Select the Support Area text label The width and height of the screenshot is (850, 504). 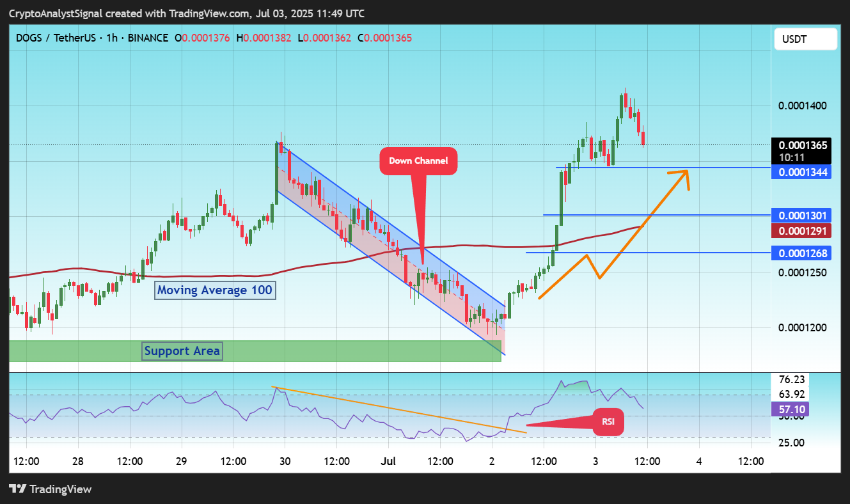coord(182,350)
